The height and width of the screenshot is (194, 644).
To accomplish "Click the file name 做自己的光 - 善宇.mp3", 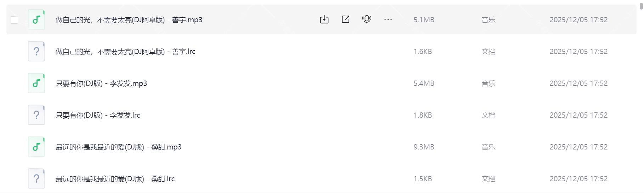I will pyautogui.click(x=129, y=20).
